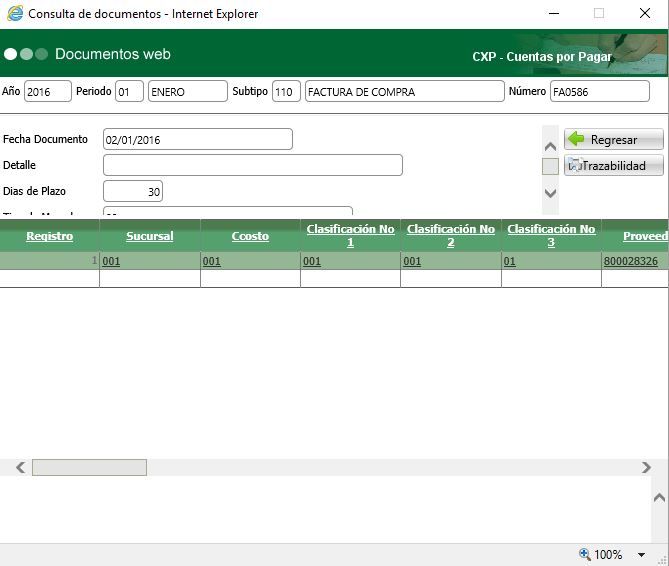669x566 pixels.
Task: Click the empty Detalle field
Action: point(253,165)
